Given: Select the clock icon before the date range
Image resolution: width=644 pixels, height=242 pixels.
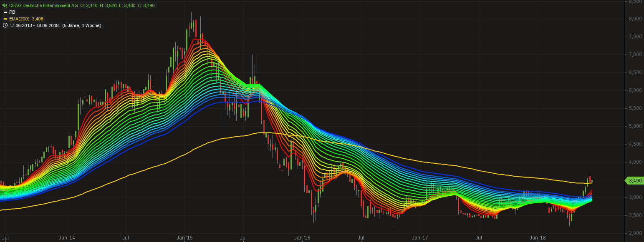Looking at the screenshot, I should coord(5,25).
